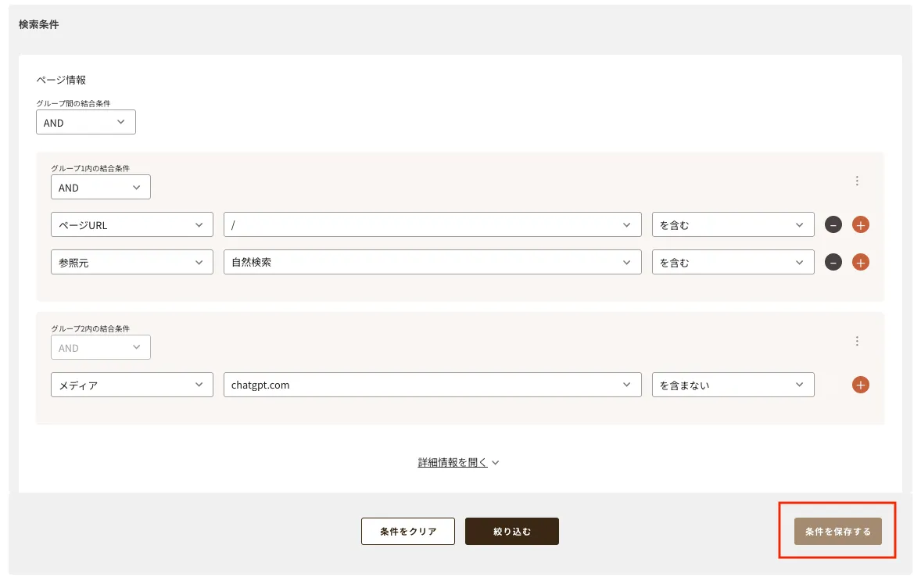Click the 条件を保存する button
The image size is (921, 588).
tap(837, 532)
